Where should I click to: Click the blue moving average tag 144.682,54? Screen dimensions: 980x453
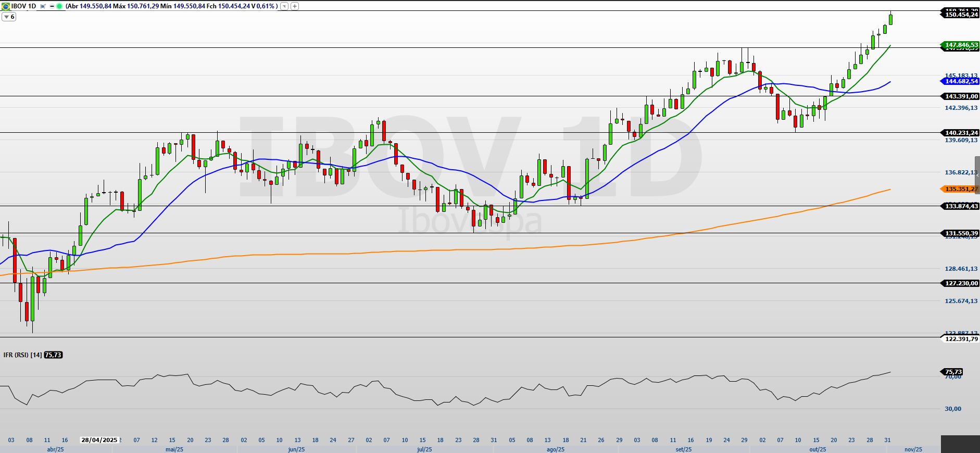tap(961, 81)
